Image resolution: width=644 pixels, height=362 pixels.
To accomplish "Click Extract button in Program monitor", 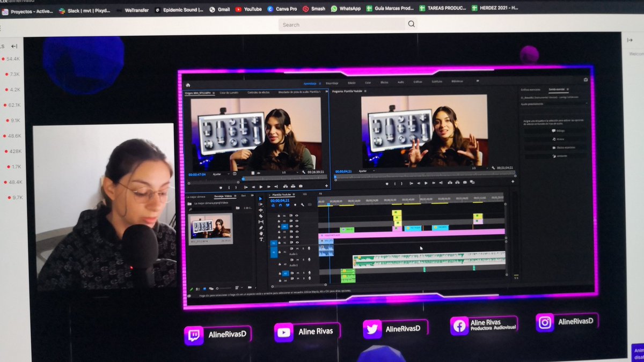I will [x=457, y=183].
